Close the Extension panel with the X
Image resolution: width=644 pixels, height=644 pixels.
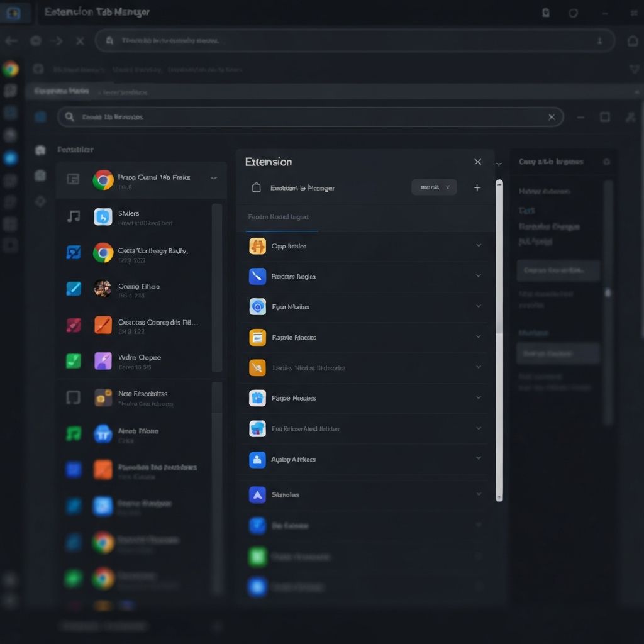click(x=477, y=162)
